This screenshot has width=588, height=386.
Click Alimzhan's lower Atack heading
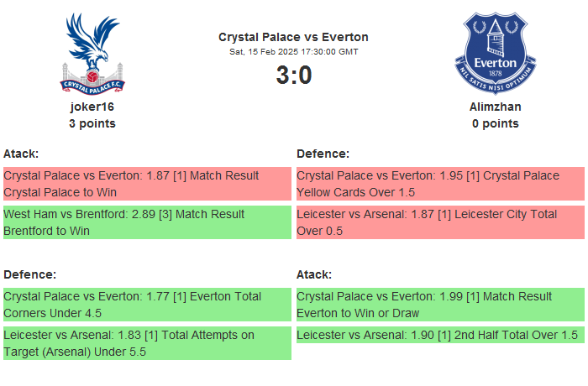(314, 274)
